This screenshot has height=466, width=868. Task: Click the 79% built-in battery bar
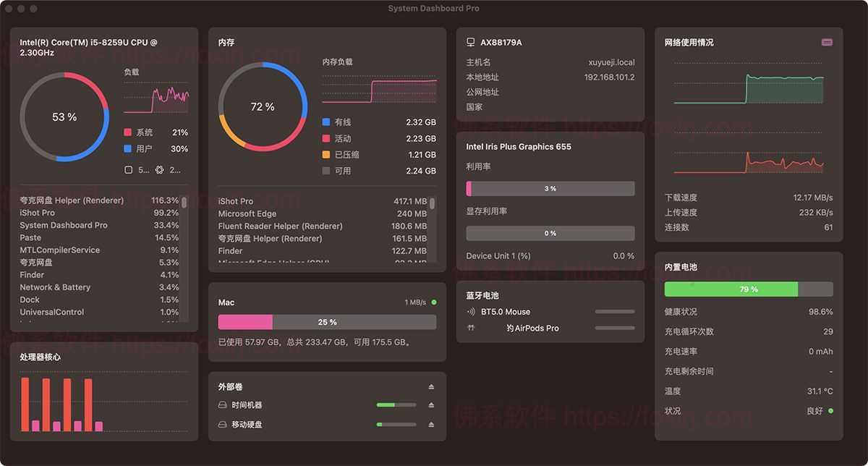pos(748,289)
